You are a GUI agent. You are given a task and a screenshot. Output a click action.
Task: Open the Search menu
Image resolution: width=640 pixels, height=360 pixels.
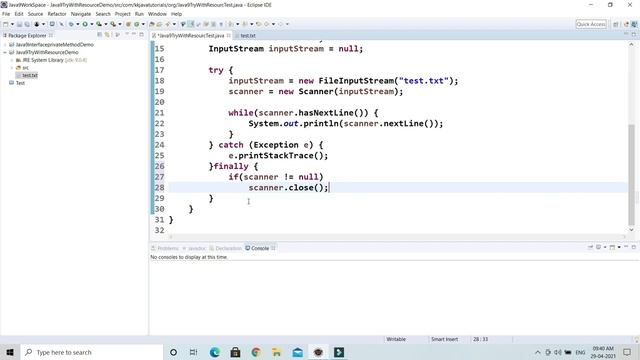103,14
